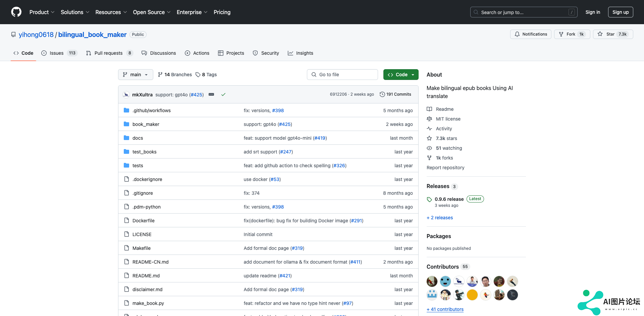The image size is (644, 316).
Task: View the 8 Tags
Action: coord(206,75)
